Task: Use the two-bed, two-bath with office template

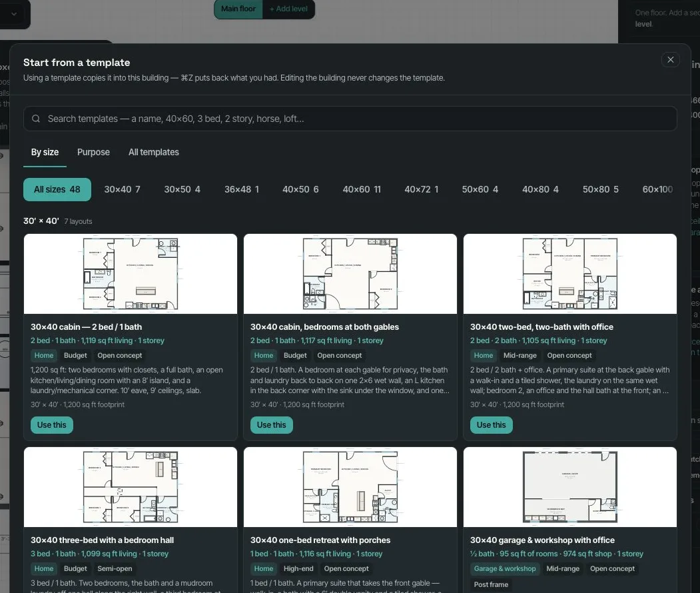Action: pos(491,424)
